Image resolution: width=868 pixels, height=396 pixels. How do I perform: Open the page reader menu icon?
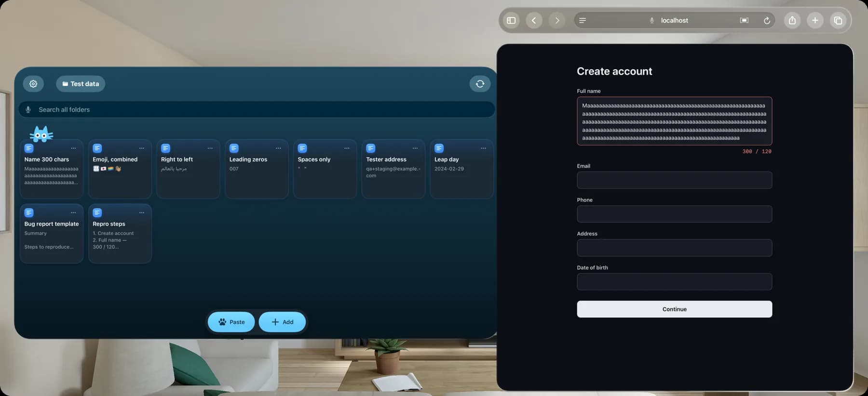(583, 20)
